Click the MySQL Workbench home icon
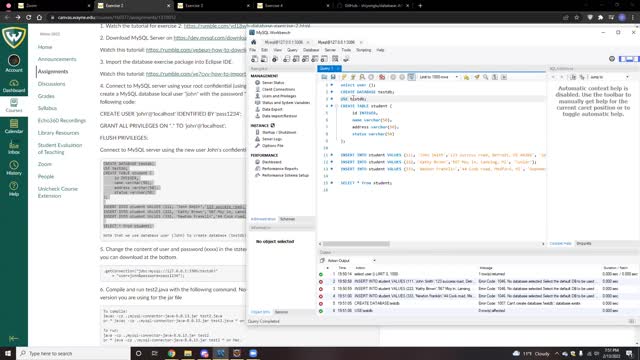Screen dimensions: 640x360 253,42
